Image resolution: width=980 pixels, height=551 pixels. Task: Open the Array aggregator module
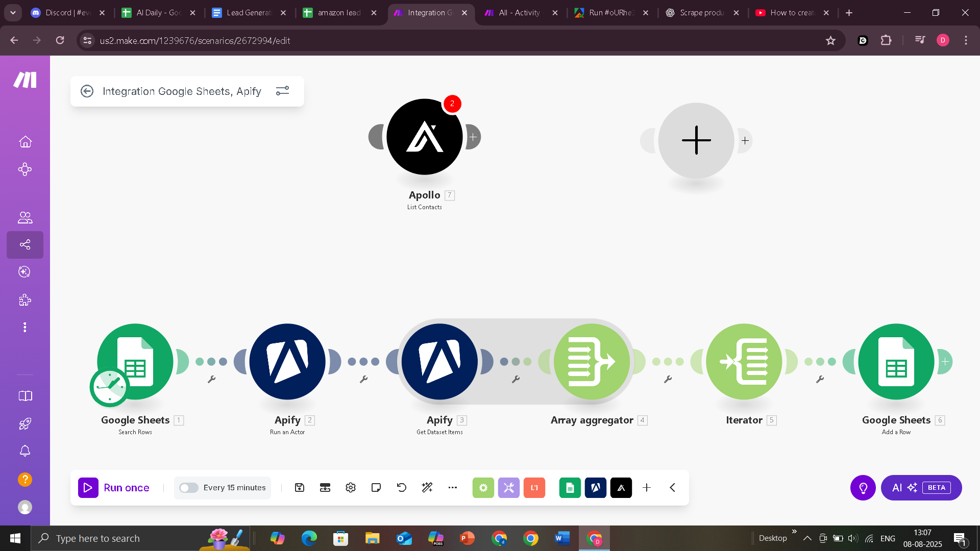pyautogui.click(x=591, y=362)
